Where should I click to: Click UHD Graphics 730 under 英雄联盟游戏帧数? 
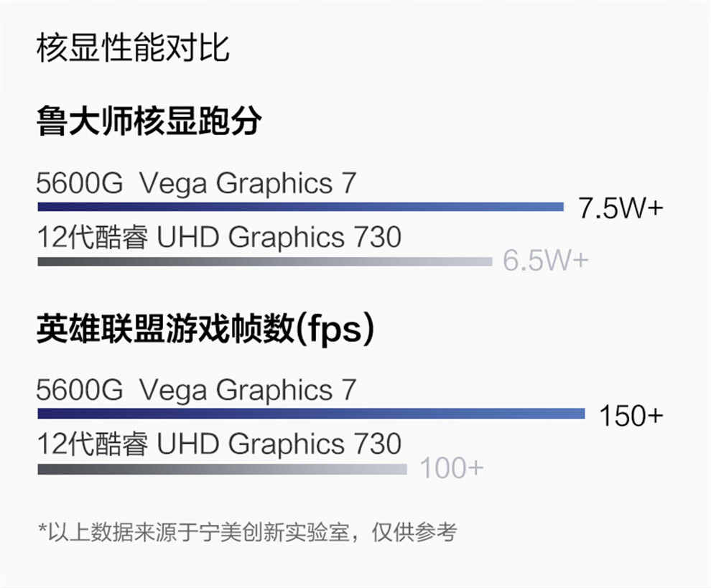[x=279, y=444]
